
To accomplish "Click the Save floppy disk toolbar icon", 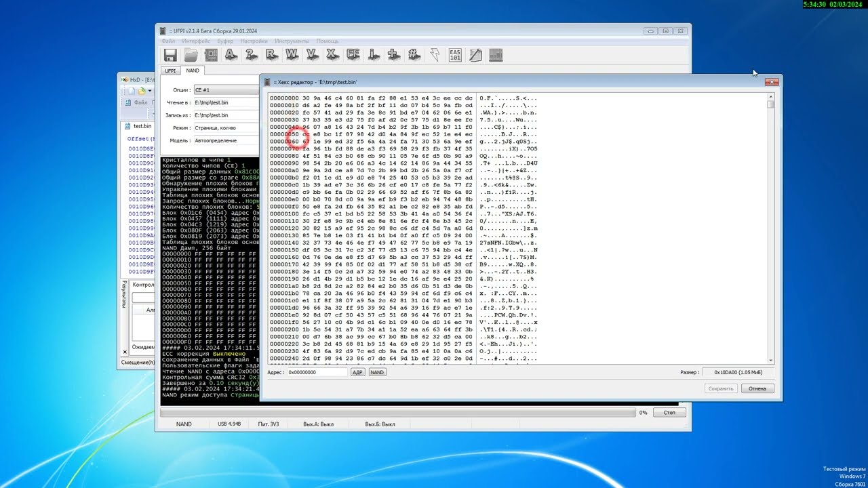I will point(170,55).
